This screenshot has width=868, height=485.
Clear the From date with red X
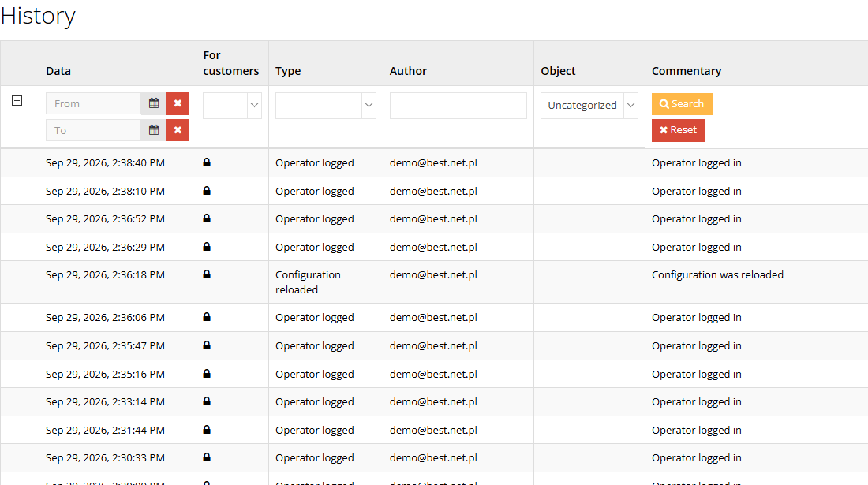coord(178,103)
